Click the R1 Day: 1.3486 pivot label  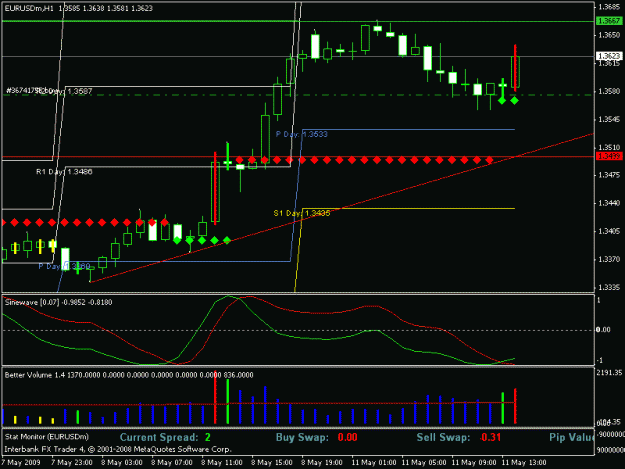64,172
